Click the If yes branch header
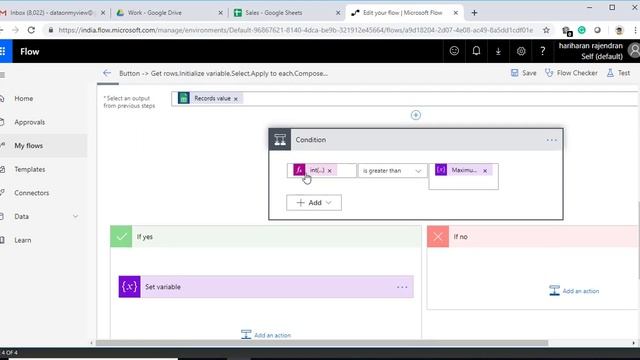 (266, 236)
